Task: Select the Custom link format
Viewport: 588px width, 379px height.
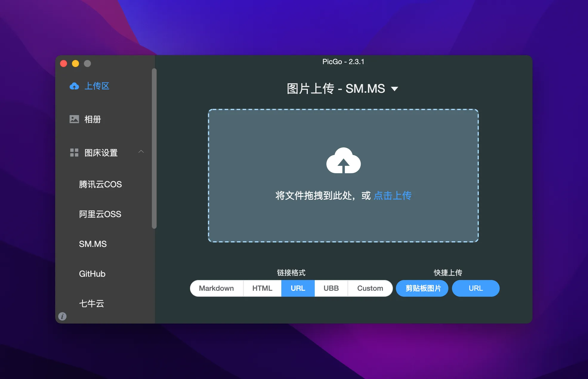Action: point(370,288)
